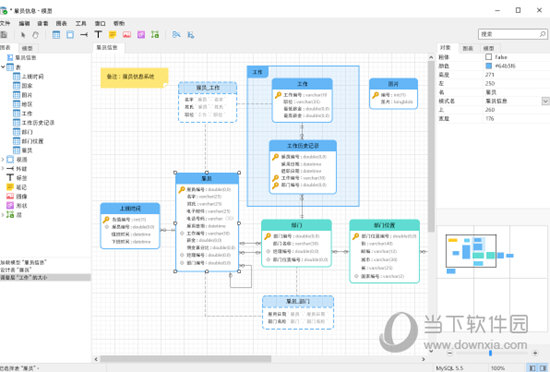Click the magnifier icon in search box
The height and width of the screenshot is (372, 550).
(x=542, y=34)
